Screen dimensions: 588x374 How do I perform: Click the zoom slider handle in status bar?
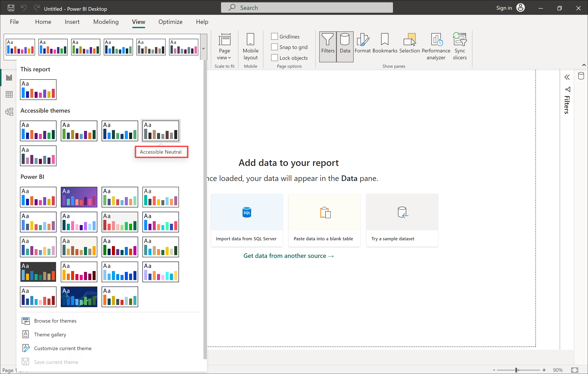[x=516, y=370]
